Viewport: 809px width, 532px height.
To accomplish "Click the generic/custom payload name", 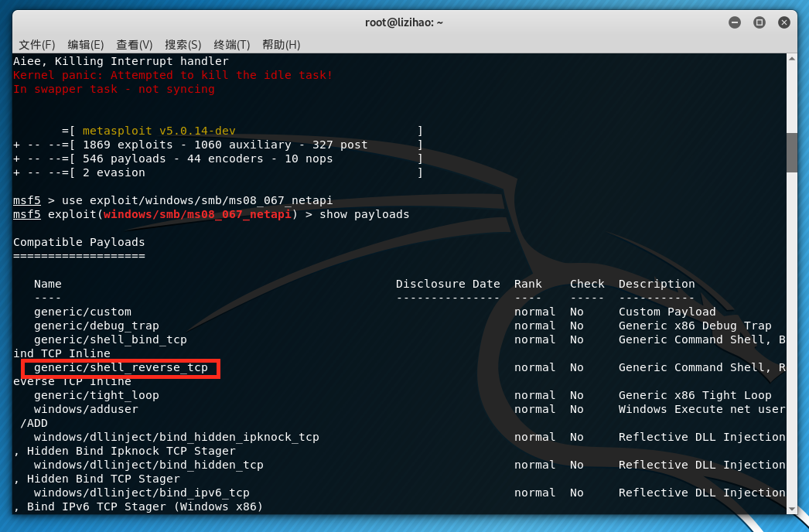I will point(83,312).
